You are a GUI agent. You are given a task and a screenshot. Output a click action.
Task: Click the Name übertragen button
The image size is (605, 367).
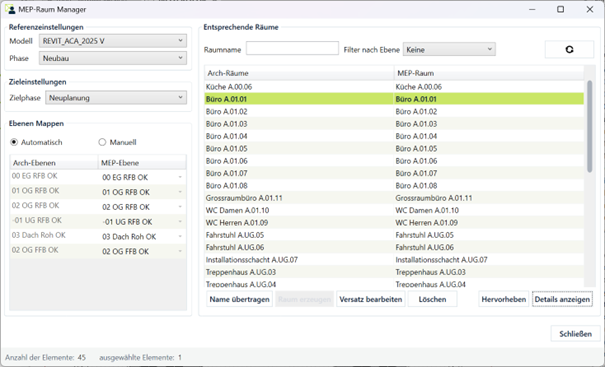(x=240, y=299)
